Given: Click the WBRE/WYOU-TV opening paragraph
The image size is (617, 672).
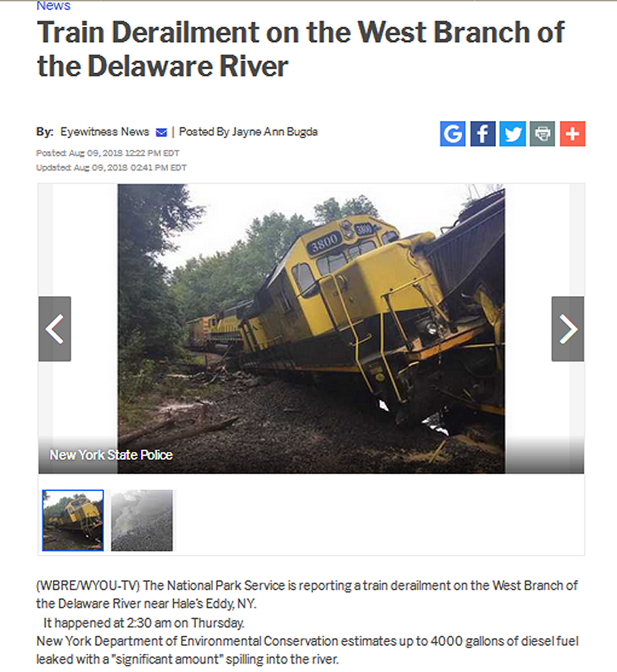Looking at the screenshot, I should pos(307,594).
